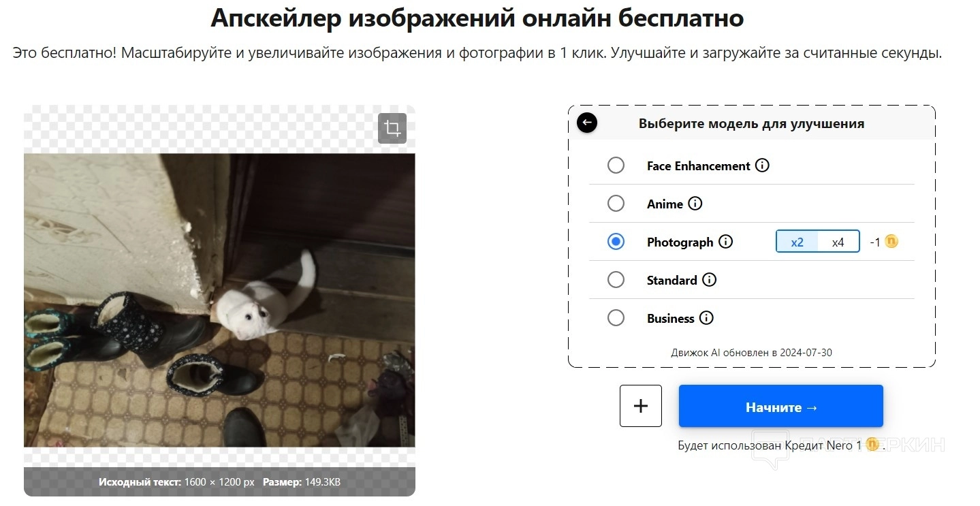
Task: Choose the Anime model radio option
Action: click(x=616, y=204)
